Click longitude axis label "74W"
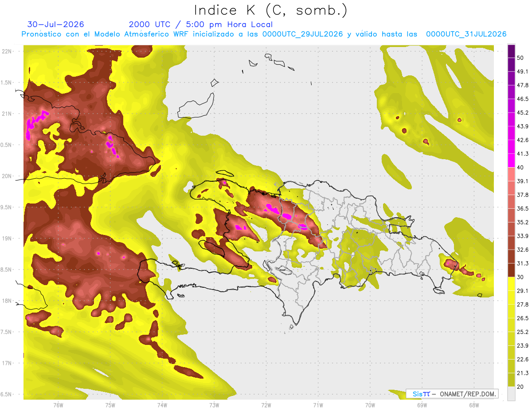 (x=162, y=405)
